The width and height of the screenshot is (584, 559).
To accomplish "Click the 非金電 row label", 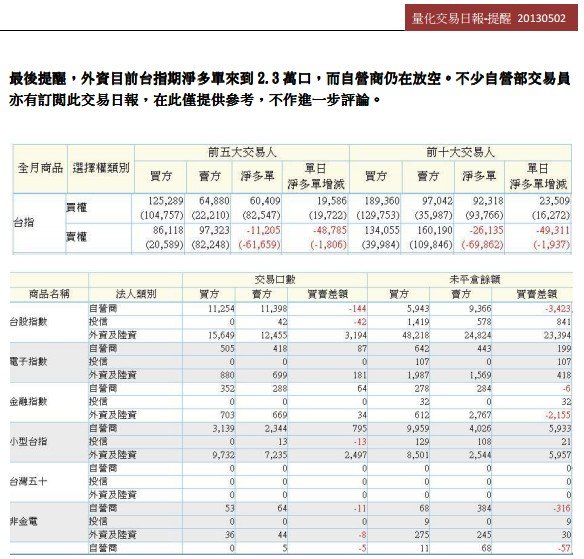I will [x=23, y=521].
